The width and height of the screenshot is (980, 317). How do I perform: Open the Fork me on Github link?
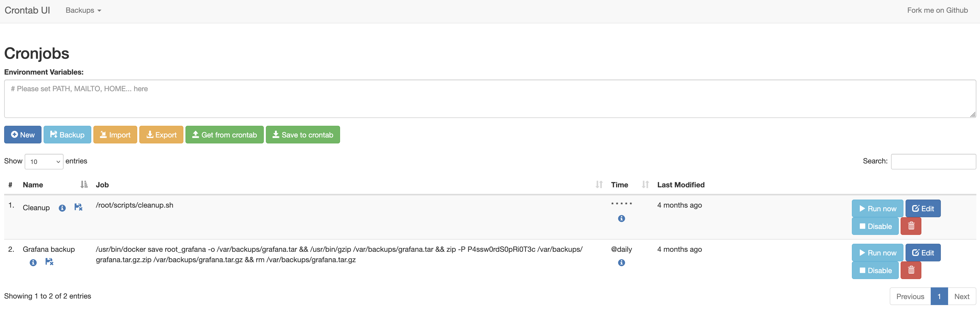937,10
